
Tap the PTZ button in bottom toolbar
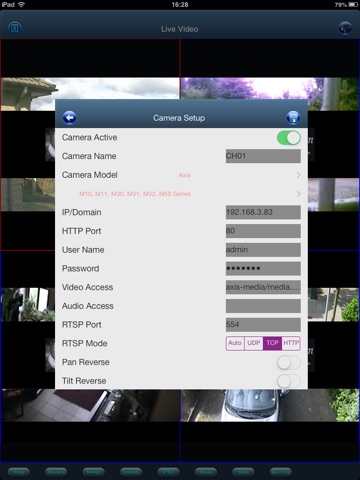(168, 472)
